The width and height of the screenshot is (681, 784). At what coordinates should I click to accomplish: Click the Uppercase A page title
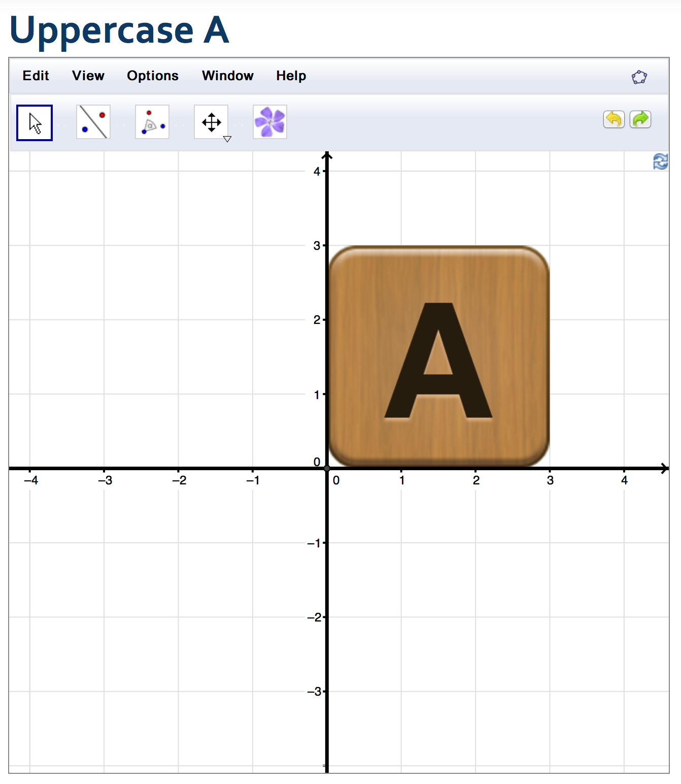click(x=120, y=31)
